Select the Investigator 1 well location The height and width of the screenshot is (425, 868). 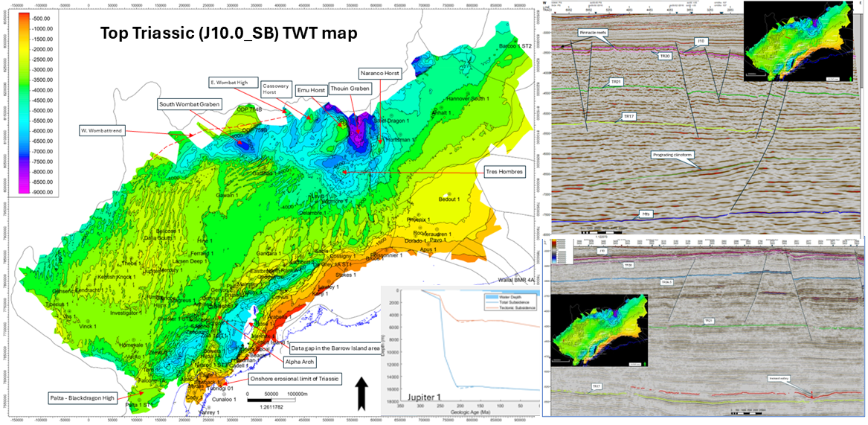point(125,313)
